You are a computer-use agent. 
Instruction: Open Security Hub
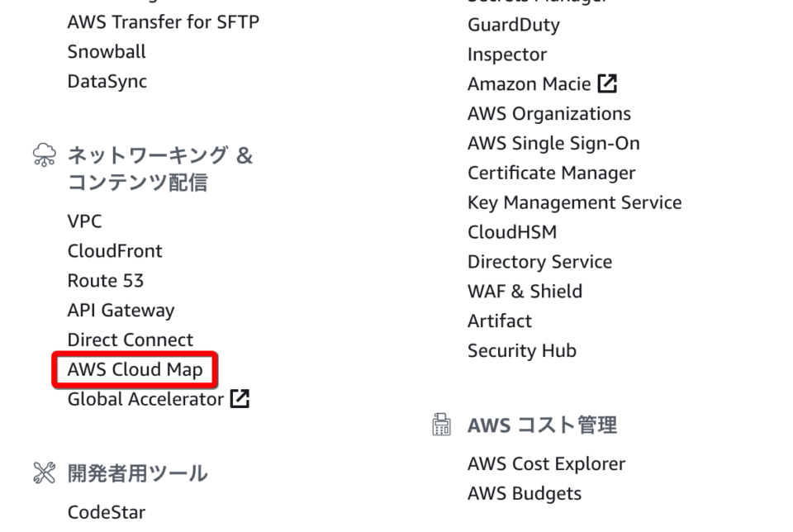[x=522, y=349]
